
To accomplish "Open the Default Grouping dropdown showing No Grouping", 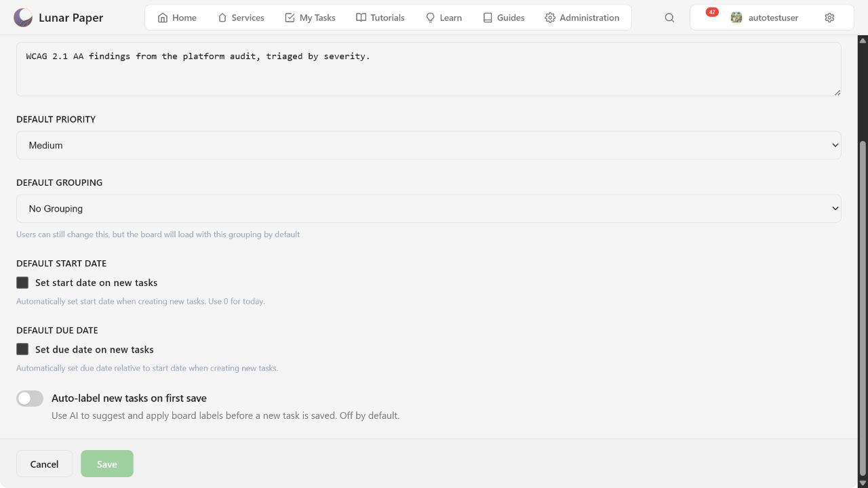I will tap(429, 209).
